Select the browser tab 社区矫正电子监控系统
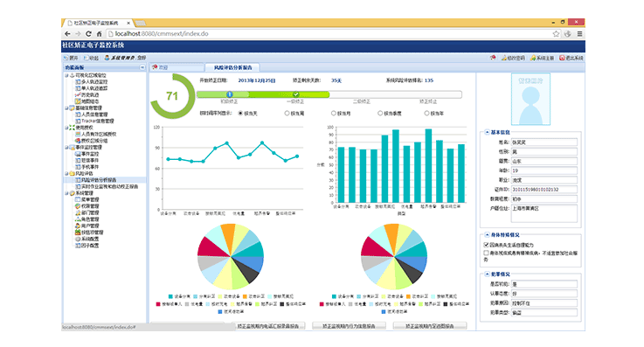This screenshot has height=347, width=644. pos(99,23)
